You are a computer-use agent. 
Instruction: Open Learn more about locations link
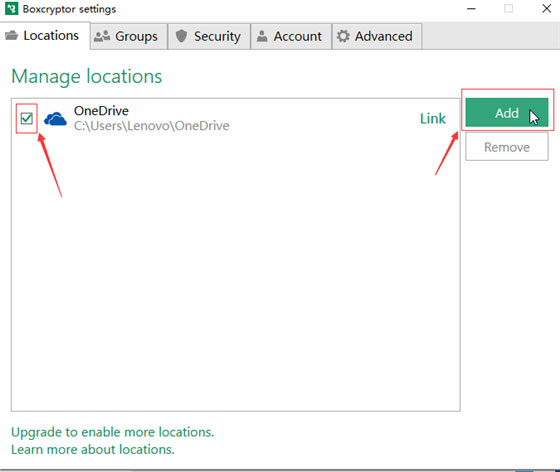point(93,449)
